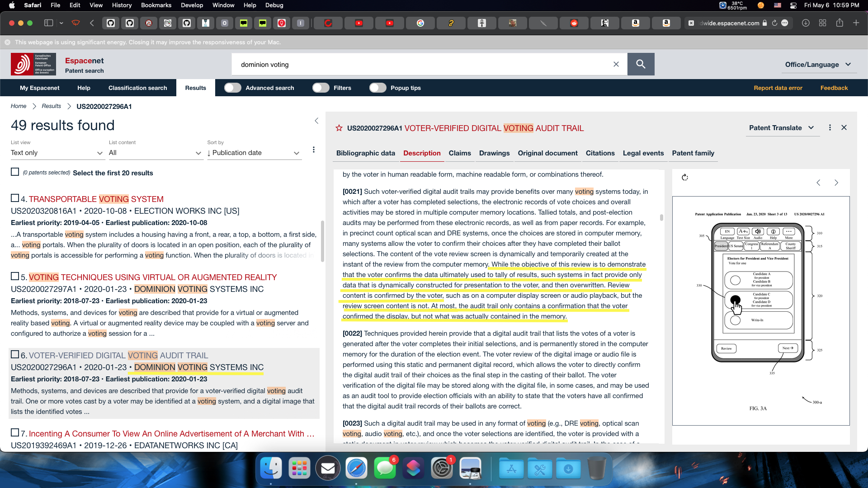Open a new Safari tab
868x488 pixels.
click(x=856, y=23)
